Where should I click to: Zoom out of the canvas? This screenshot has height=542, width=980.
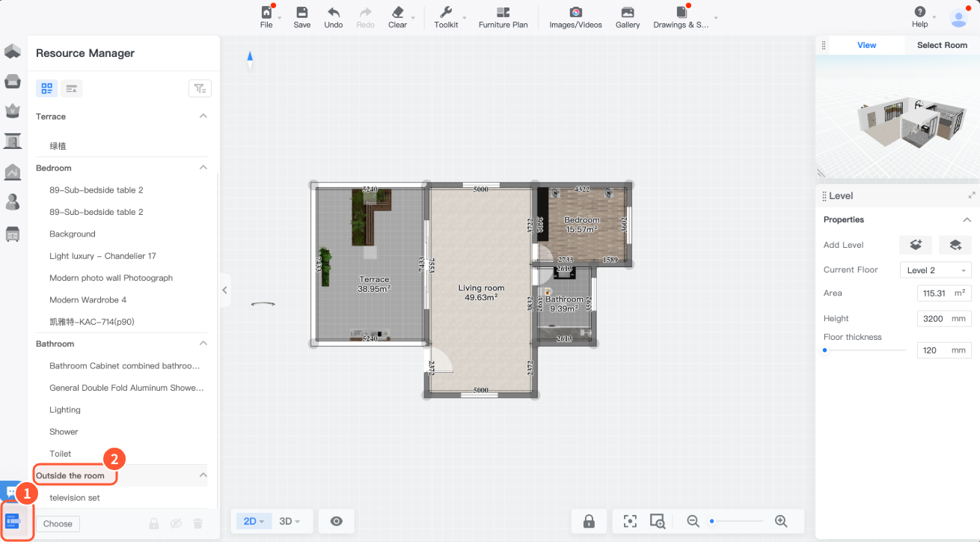coord(693,521)
